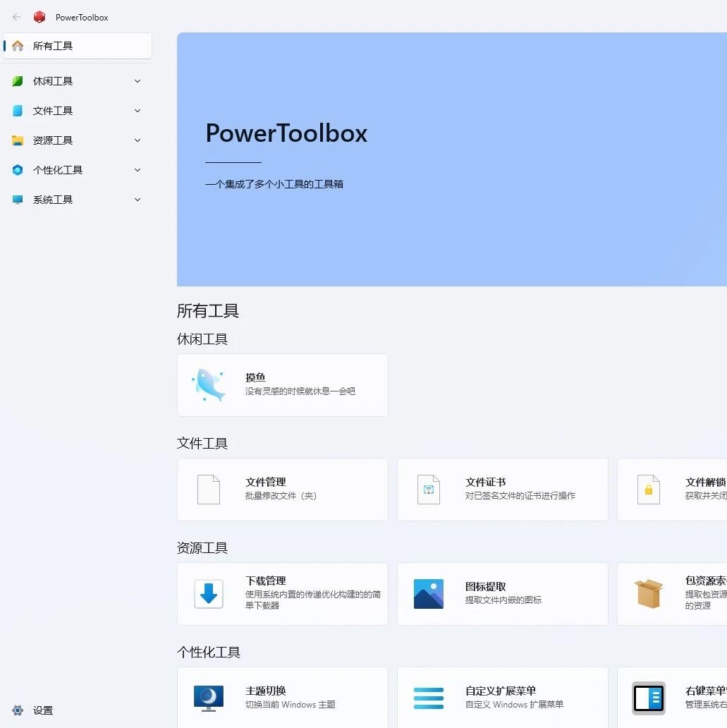Click the certificate page icon of 文件证书
Screen dimensions: 727x728
pos(429,490)
